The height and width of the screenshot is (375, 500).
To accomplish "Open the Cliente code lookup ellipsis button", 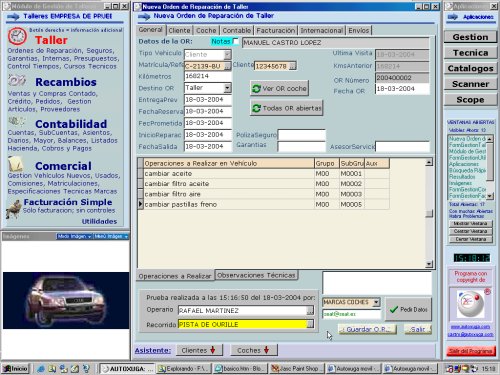I will 292,66.
